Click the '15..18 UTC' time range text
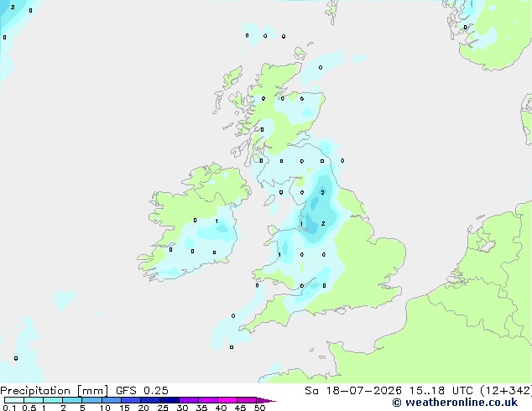This screenshot has height=411, width=532. point(441,391)
